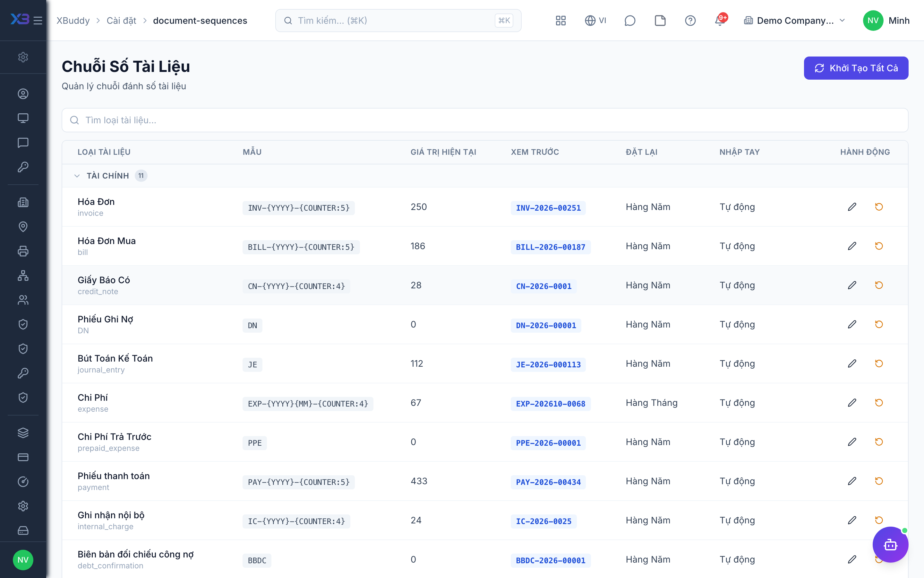
Task: Open the chat message icon in header
Action: coord(629,20)
